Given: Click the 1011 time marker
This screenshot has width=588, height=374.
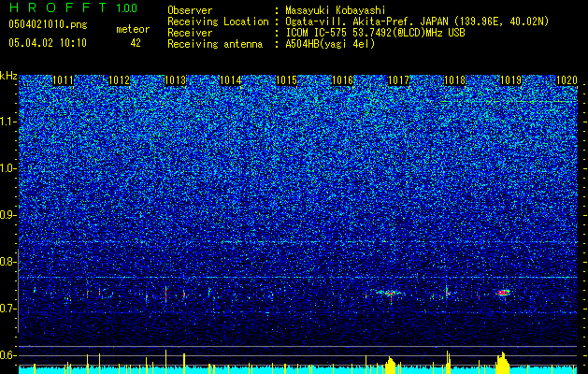Looking at the screenshot, I should [63, 80].
